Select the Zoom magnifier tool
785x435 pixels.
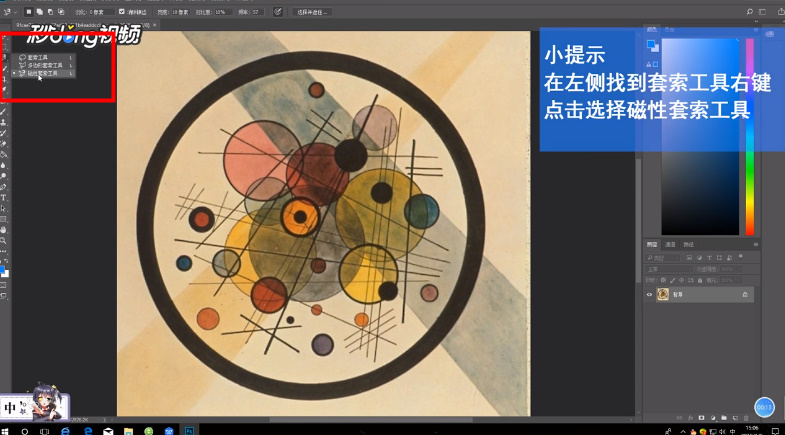tap(4, 241)
